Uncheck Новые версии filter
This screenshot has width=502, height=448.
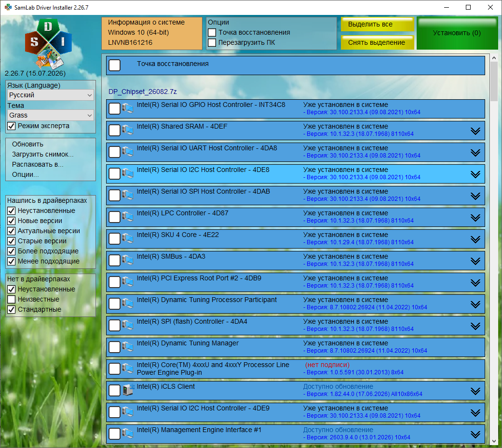pyautogui.click(x=12, y=221)
